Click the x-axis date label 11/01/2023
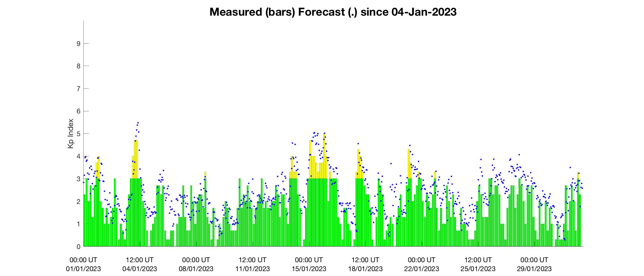Image resolution: width=644 pixels, height=276 pixels. pos(252,269)
